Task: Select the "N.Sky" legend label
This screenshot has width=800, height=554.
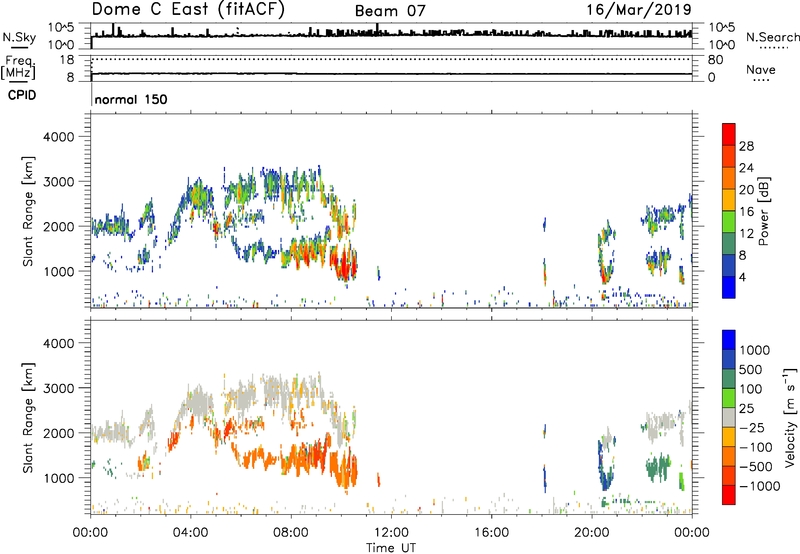Action: point(19,37)
